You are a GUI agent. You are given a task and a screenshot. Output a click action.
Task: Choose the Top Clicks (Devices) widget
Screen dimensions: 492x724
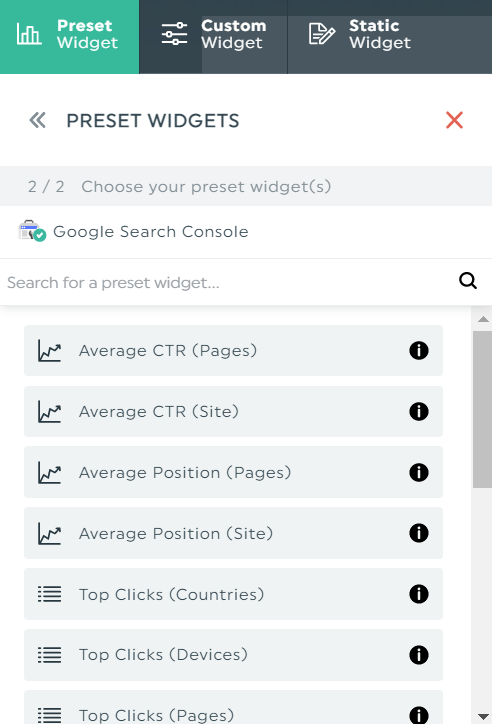click(233, 655)
